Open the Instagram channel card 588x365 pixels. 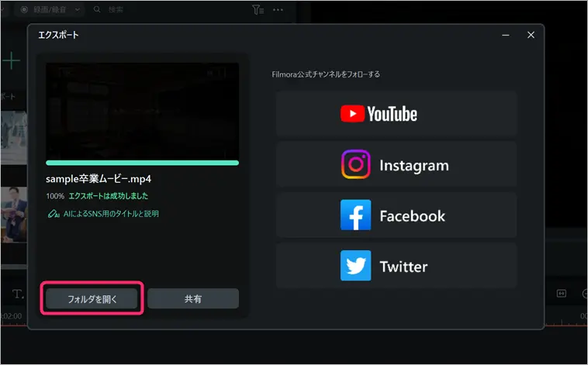[396, 164]
